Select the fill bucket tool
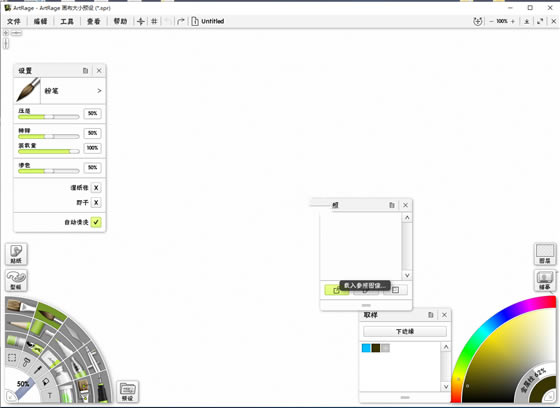Image resolution: width=560 pixels, height=408 pixels. [x=46, y=382]
